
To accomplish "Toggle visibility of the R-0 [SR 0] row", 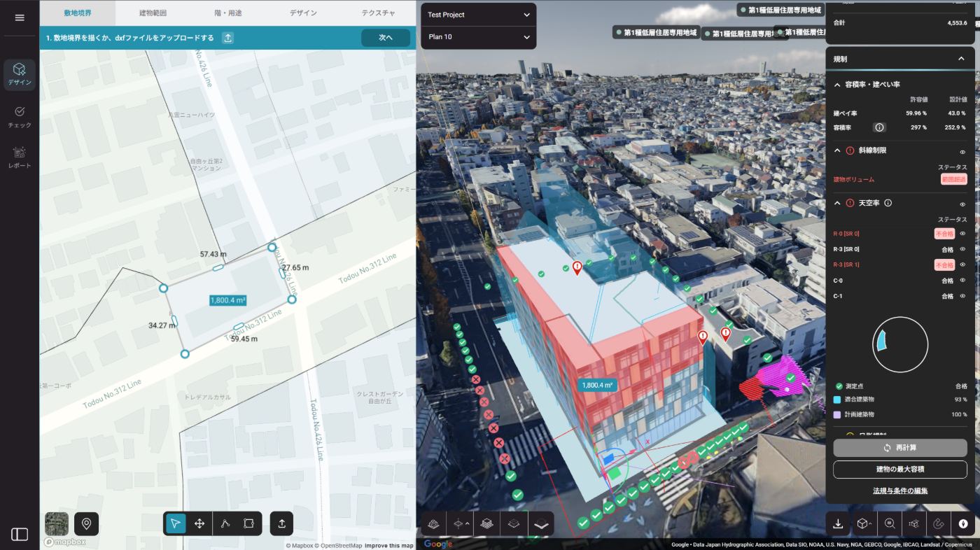I will [962, 234].
